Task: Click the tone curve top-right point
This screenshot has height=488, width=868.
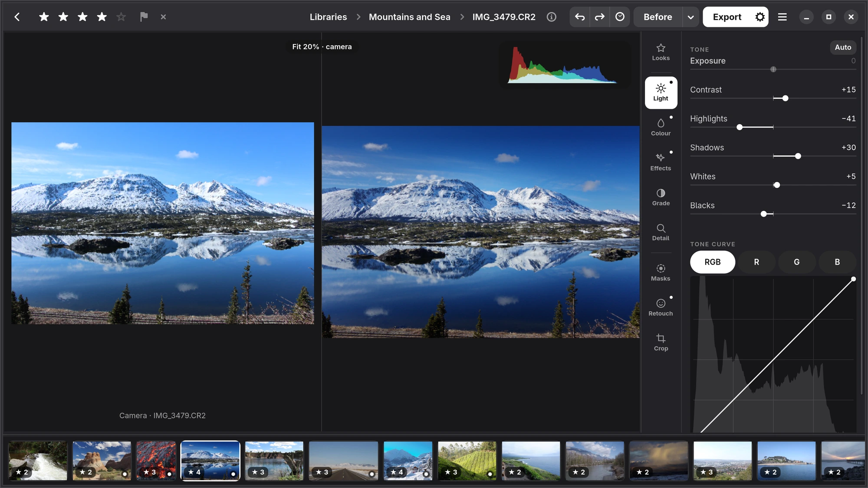Action: pos(853,279)
